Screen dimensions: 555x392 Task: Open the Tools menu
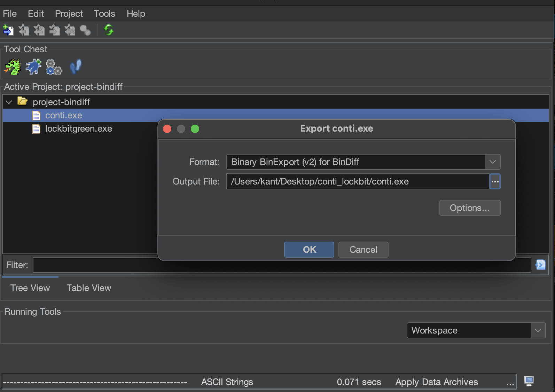104,14
